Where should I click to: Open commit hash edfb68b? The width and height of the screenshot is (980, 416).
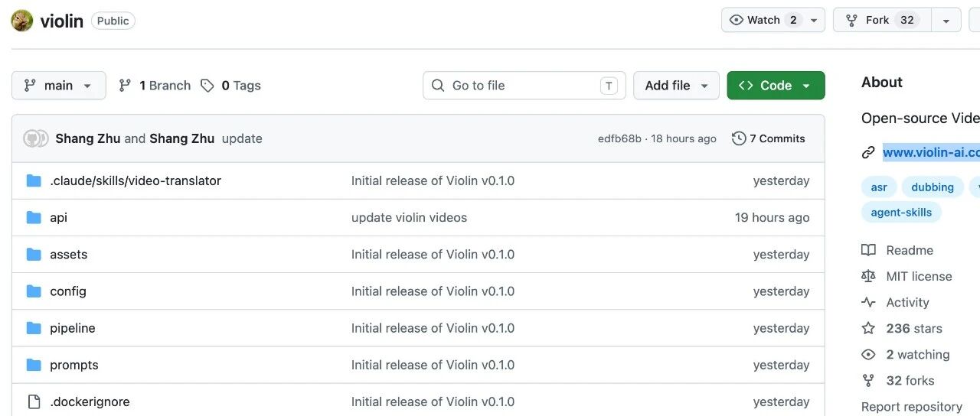coord(619,138)
